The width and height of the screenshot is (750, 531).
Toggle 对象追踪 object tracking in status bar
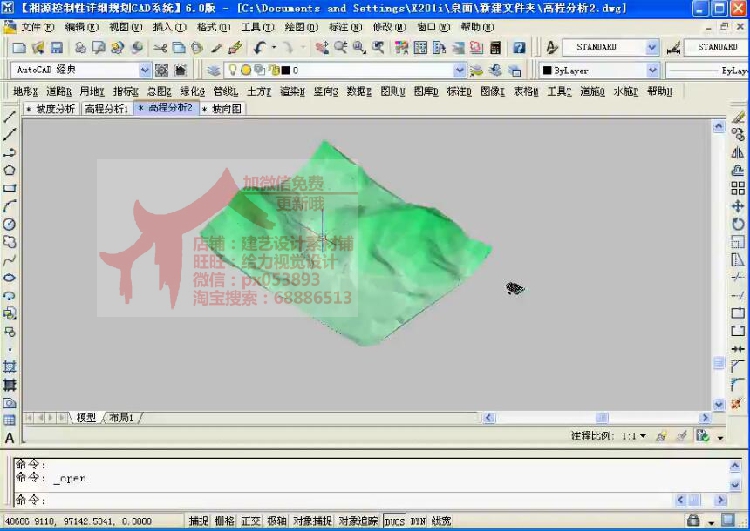click(x=358, y=521)
